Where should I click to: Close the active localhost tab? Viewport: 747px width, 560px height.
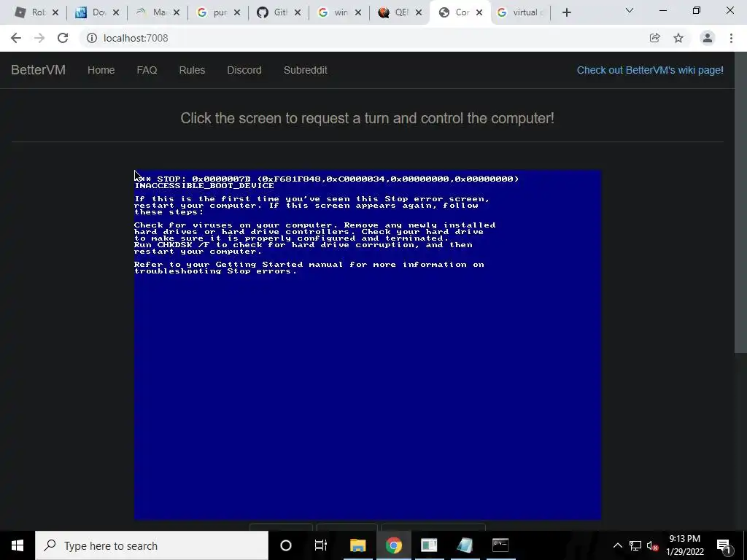click(x=479, y=12)
